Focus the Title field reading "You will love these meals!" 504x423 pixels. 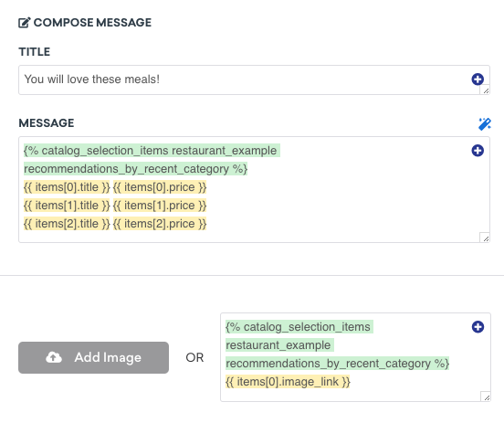coord(254,79)
